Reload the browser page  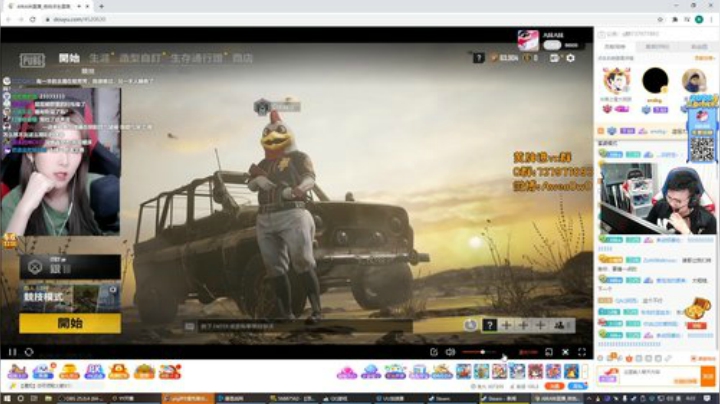pos(33,19)
